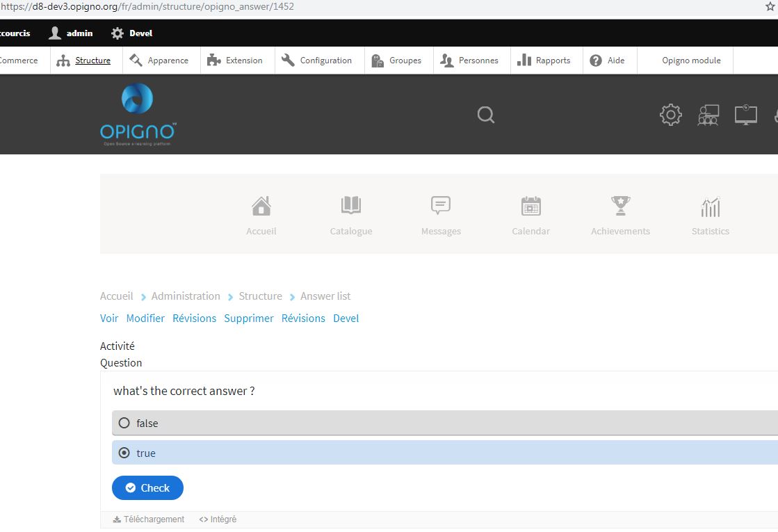Open the Achievements trophy icon
The image size is (778, 532).
(x=620, y=205)
